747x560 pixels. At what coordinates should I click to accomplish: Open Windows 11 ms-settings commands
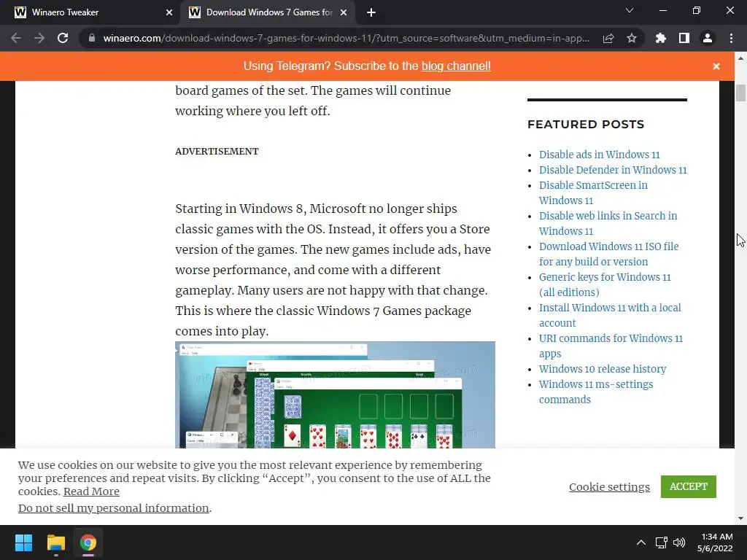[x=596, y=392]
